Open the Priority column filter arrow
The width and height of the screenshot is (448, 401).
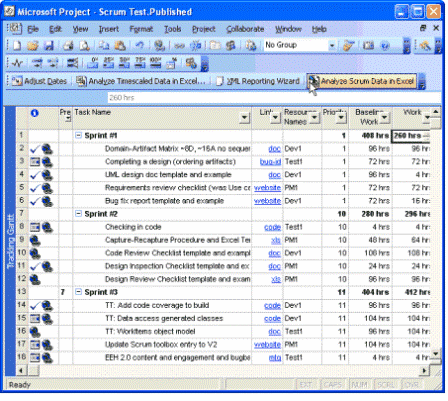coord(341,117)
